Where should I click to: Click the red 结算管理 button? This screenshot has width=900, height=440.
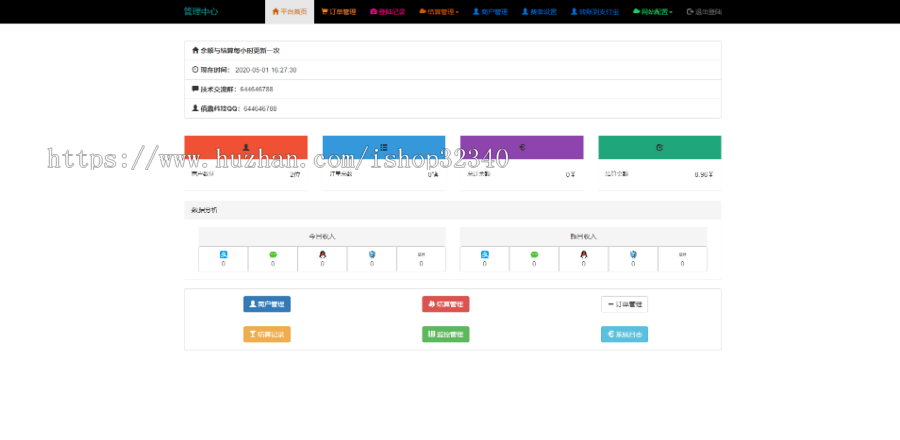point(445,304)
